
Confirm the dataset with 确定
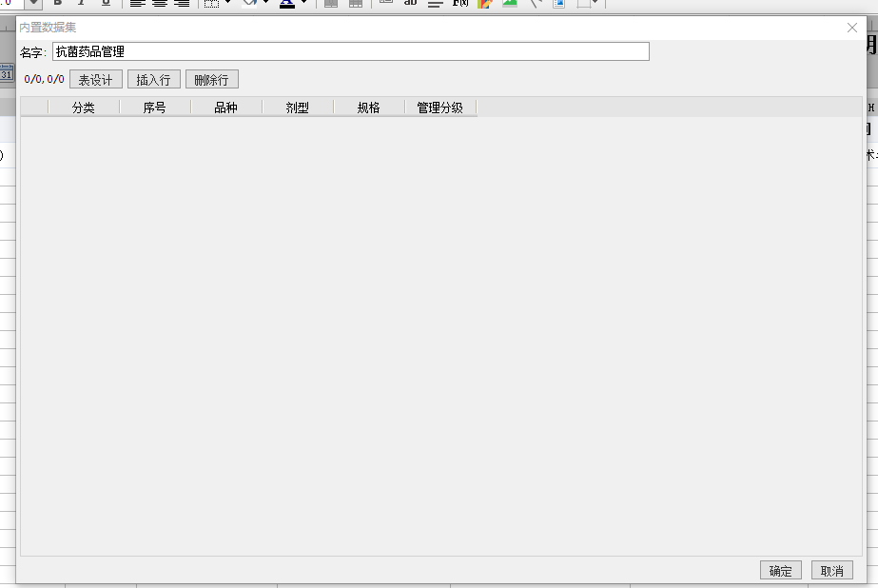tap(781, 571)
